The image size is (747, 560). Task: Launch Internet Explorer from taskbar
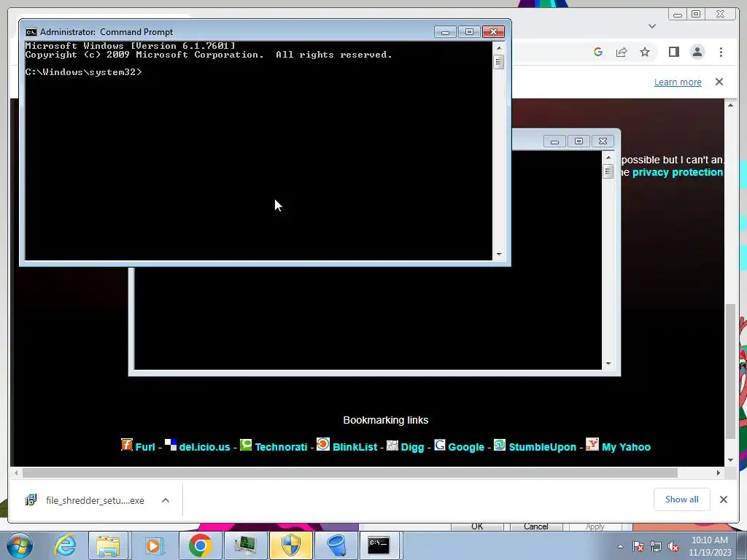pos(65,545)
